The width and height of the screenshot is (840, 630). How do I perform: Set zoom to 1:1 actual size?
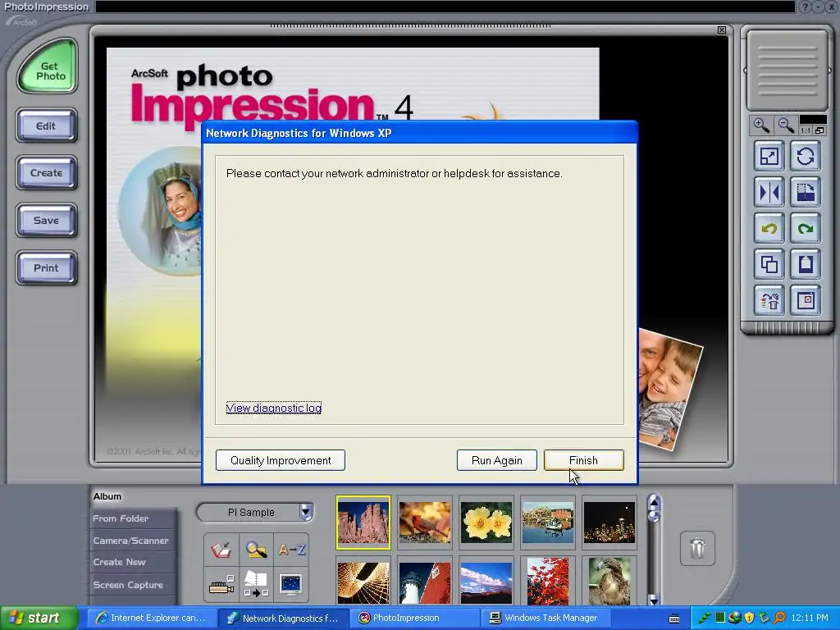(806, 130)
